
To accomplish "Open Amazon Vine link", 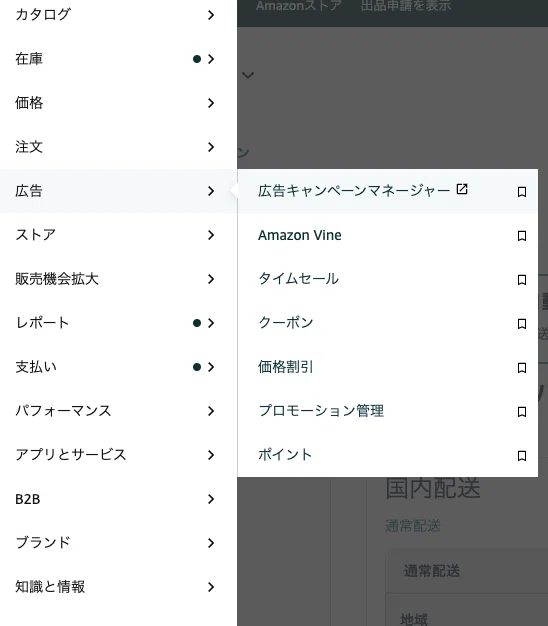I will coord(300,235).
